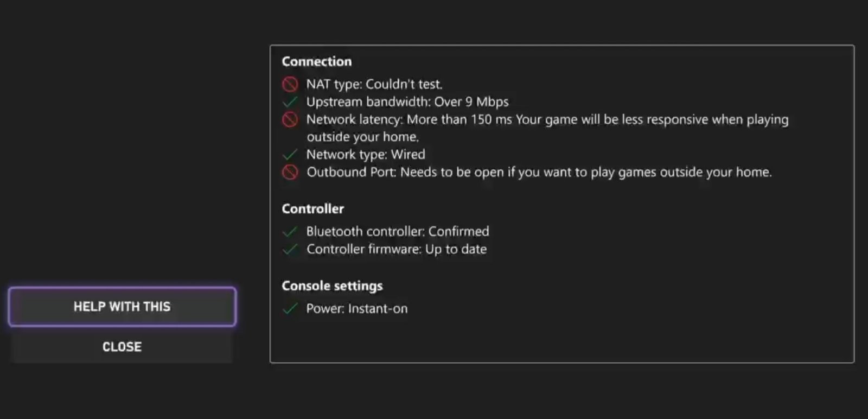
Task: Click the red blocked icon beside Network latency
Action: pyautogui.click(x=290, y=119)
